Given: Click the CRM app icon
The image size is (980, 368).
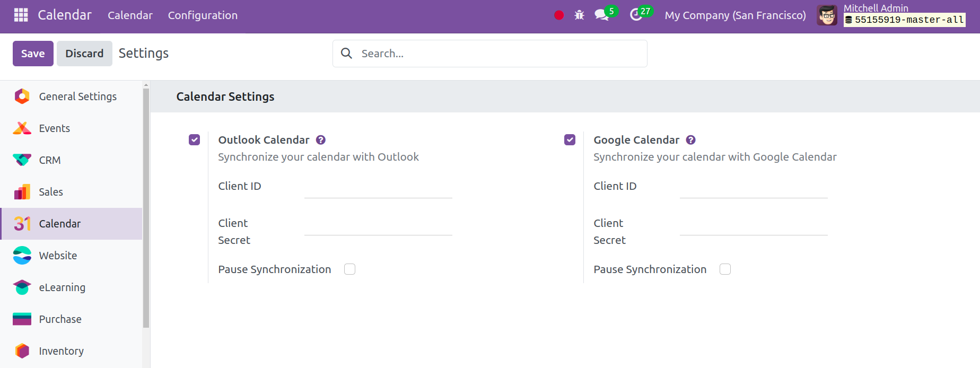Looking at the screenshot, I should (22, 160).
